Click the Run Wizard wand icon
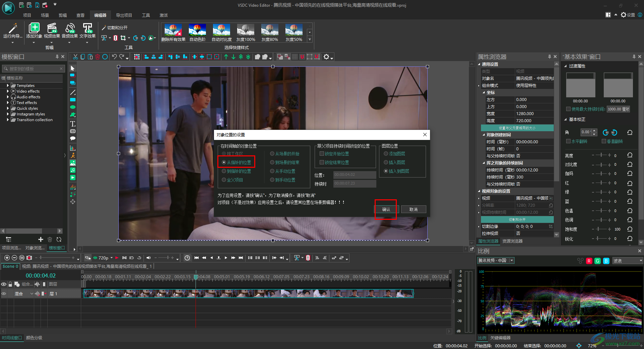The height and width of the screenshot is (349, 644). pos(13,28)
